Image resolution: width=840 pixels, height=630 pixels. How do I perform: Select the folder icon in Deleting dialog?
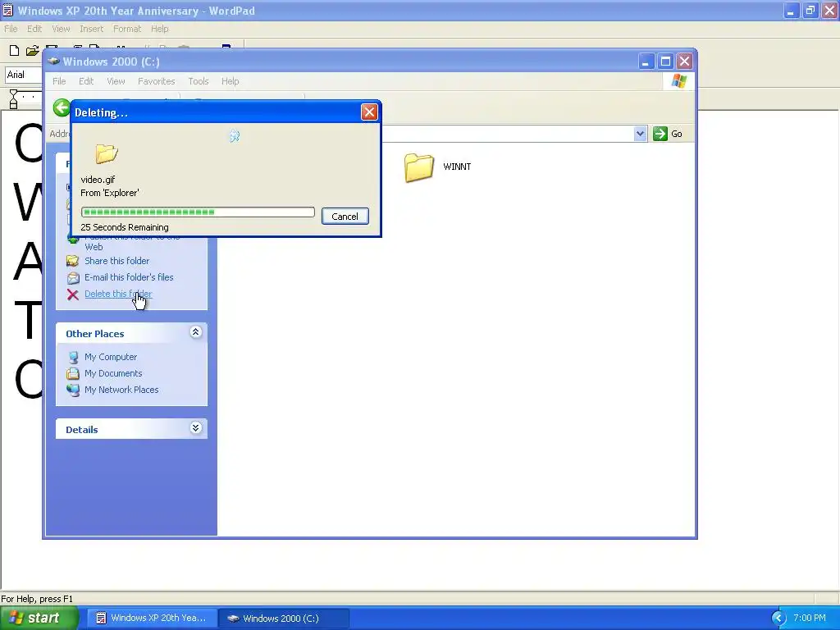pyautogui.click(x=107, y=153)
